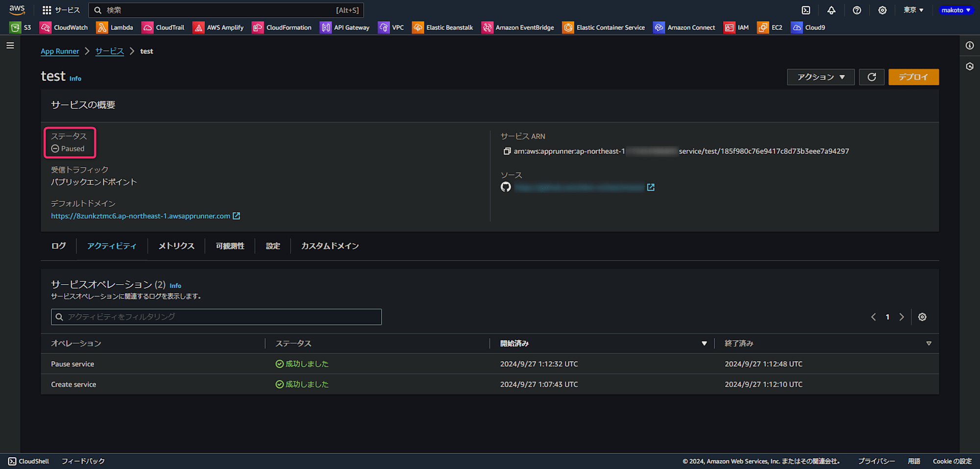The width and height of the screenshot is (980, 469).
Task: Open Cookie の設定 footer link
Action: coord(952,461)
